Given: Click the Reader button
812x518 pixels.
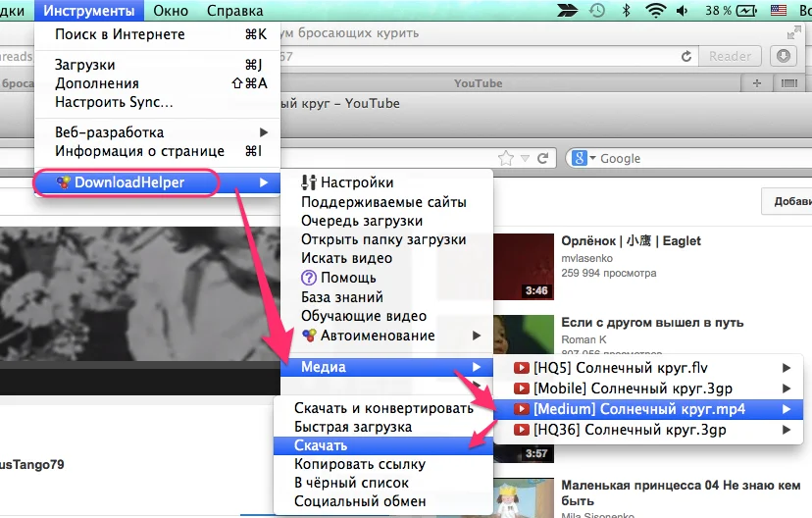Looking at the screenshot, I should [x=731, y=56].
